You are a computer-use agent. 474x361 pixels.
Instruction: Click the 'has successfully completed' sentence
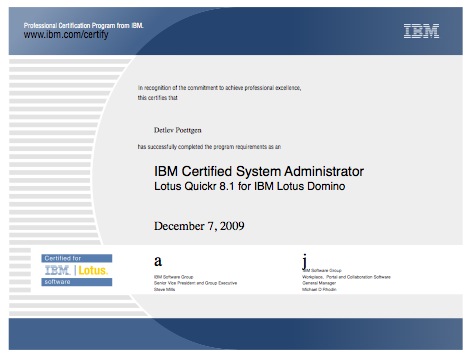209,147
